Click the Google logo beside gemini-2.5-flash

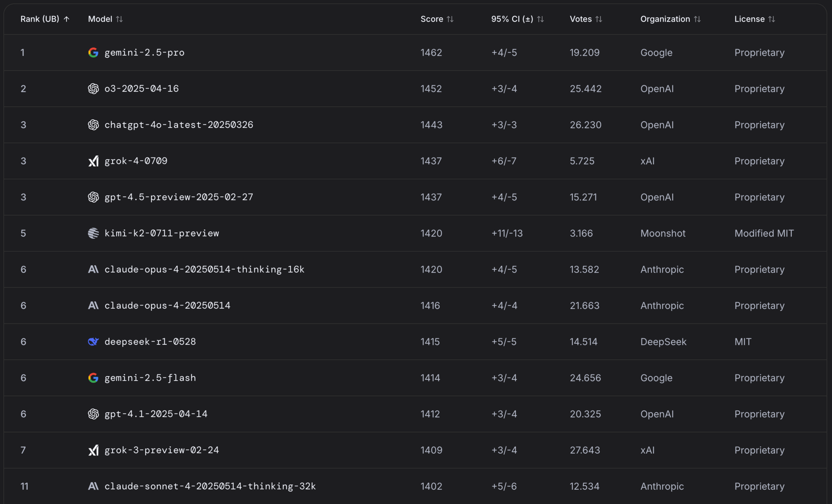93,378
